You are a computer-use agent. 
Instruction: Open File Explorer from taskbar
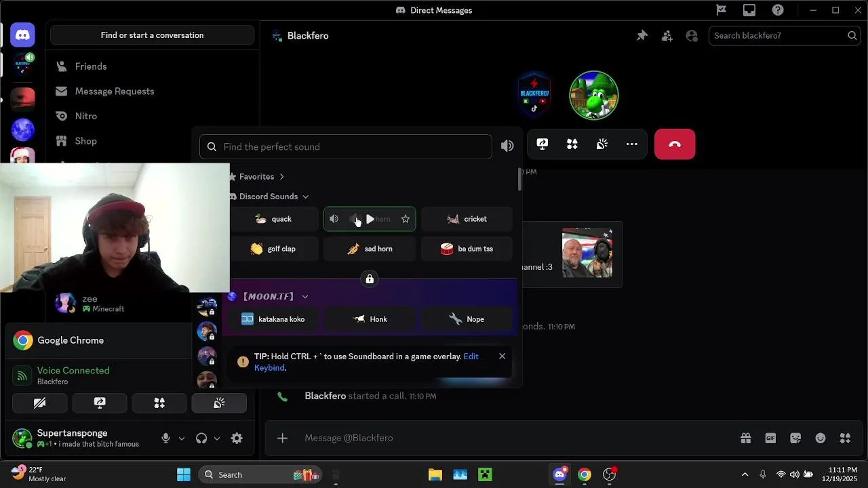435,474
